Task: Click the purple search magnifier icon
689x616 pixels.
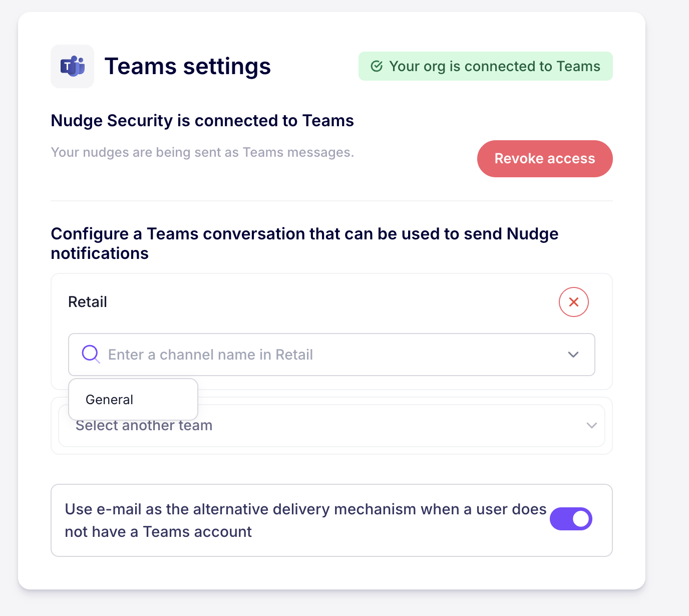Action: click(x=91, y=354)
